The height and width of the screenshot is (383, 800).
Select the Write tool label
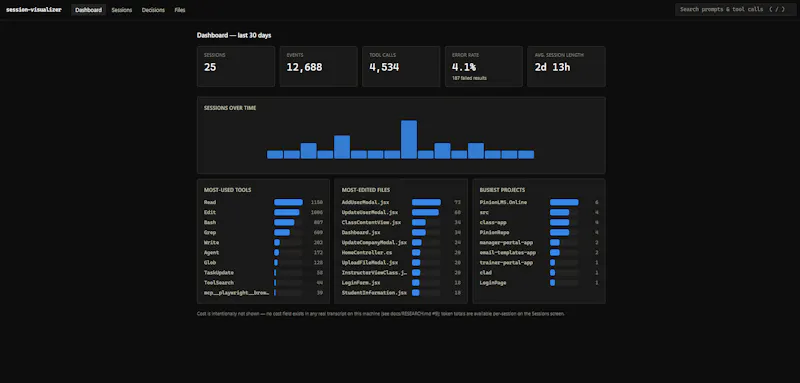(x=211, y=243)
